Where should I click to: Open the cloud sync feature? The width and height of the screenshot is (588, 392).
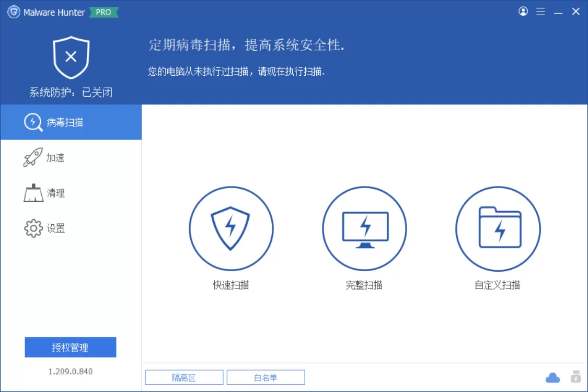coord(552,377)
